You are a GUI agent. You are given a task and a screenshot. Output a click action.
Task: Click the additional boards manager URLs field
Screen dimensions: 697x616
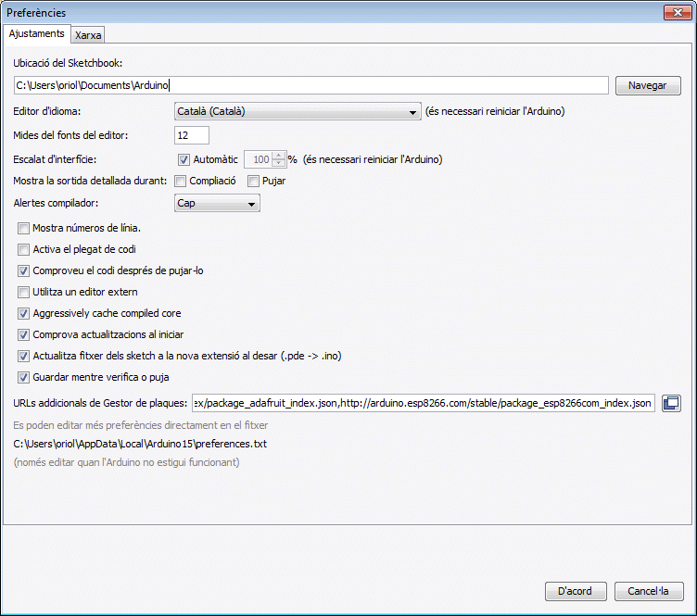pyautogui.click(x=423, y=403)
